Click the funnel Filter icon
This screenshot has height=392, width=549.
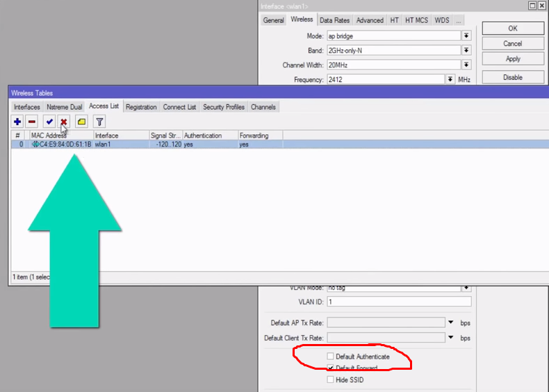(x=99, y=122)
